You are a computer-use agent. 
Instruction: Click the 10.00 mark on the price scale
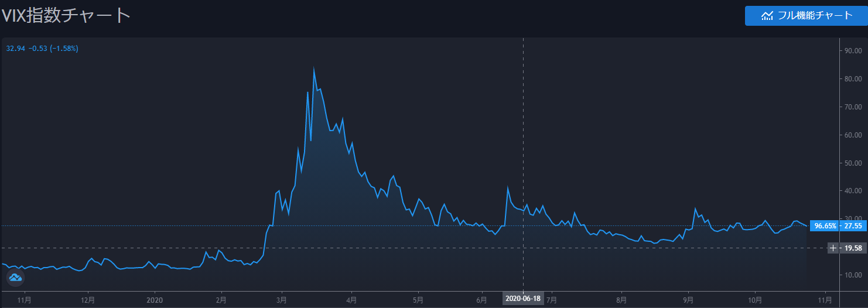[x=852, y=275]
